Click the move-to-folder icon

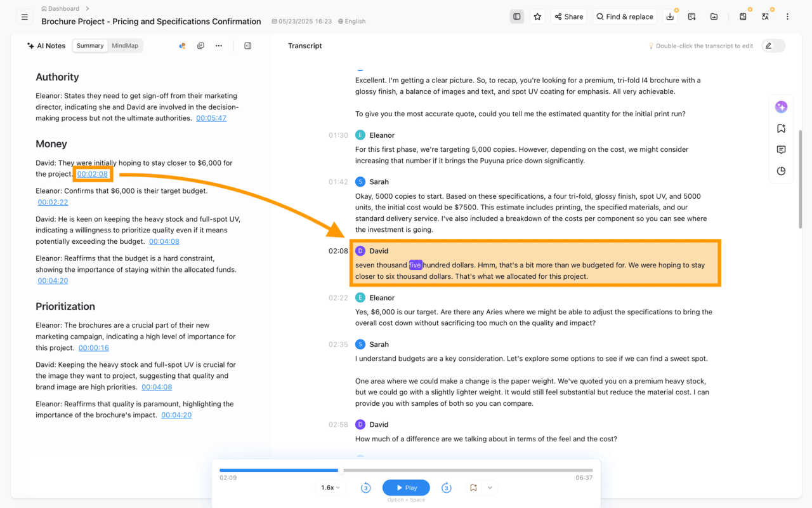pyautogui.click(x=714, y=17)
